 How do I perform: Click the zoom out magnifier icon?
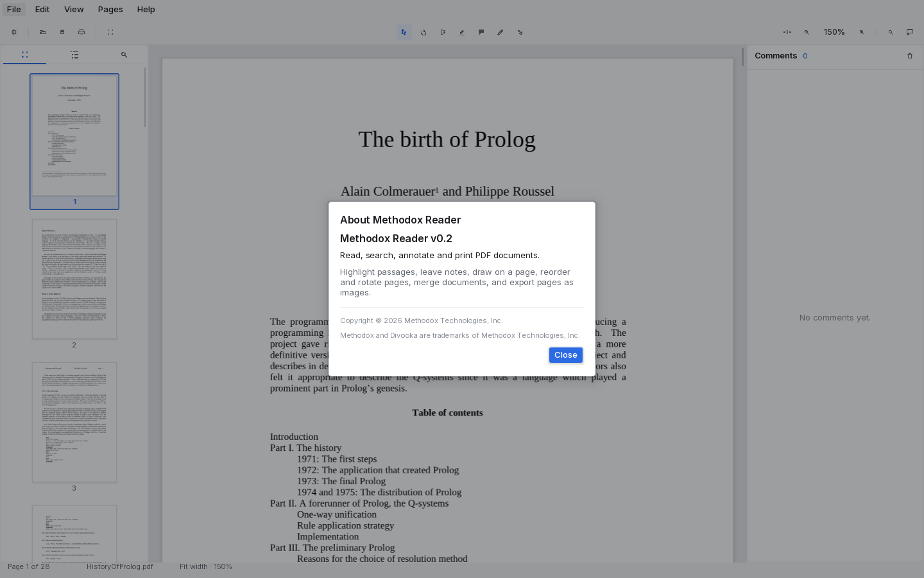pos(807,32)
